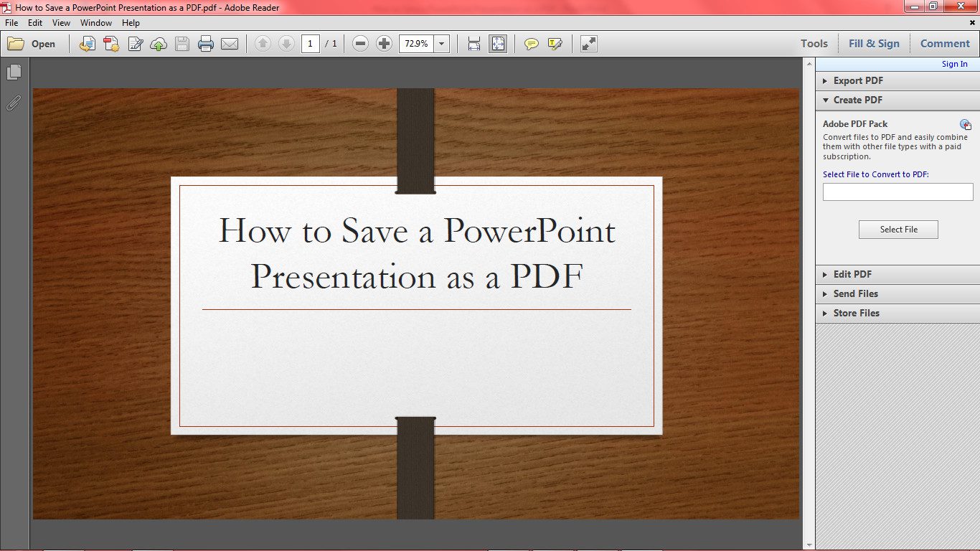Close the document with the menu-bar X
980x551 pixels.
973,23
